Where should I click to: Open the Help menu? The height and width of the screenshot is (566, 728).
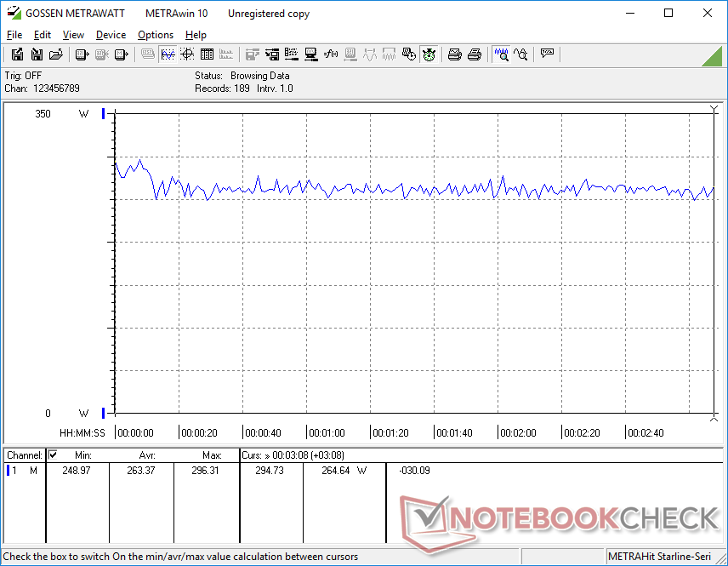(x=196, y=35)
